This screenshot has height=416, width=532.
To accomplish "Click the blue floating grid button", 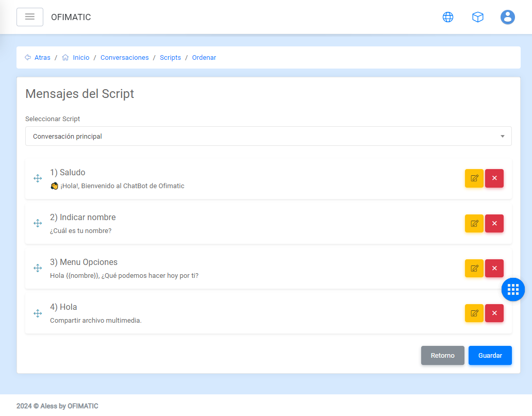I will point(513,290).
